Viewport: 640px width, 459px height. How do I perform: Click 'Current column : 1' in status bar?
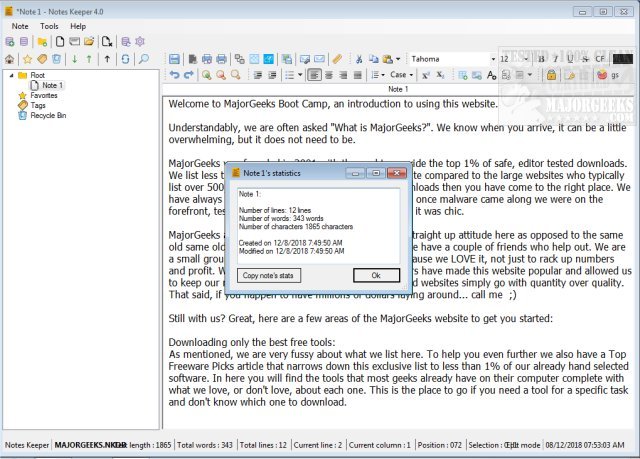[x=380, y=445]
